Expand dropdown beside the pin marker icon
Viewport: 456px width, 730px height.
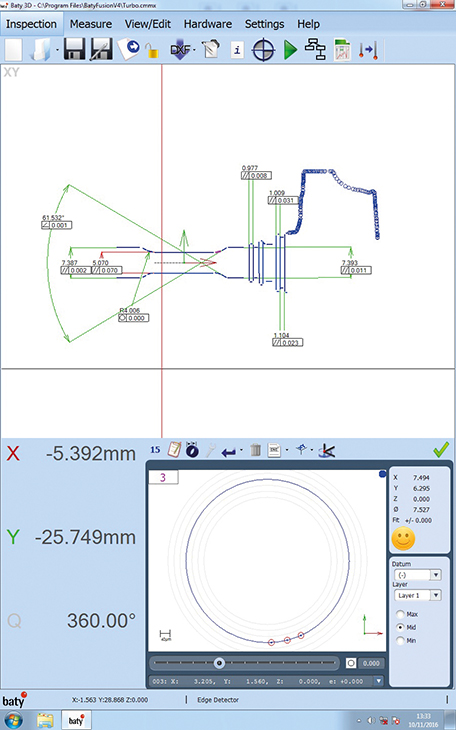(x=312, y=450)
